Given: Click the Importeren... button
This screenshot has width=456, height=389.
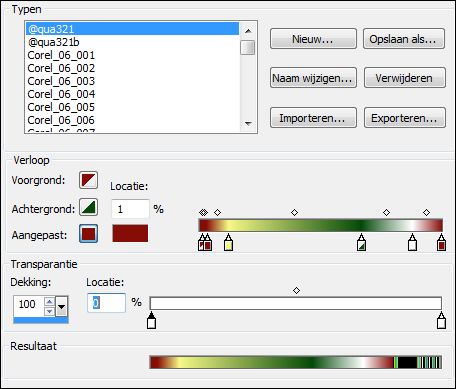Looking at the screenshot, I should (313, 118).
